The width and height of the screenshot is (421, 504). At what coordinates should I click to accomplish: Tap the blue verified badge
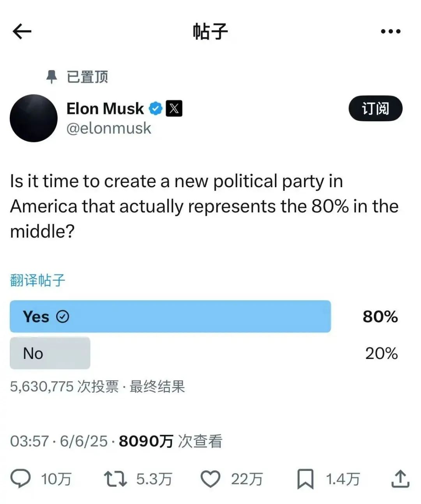[x=156, y=108]
